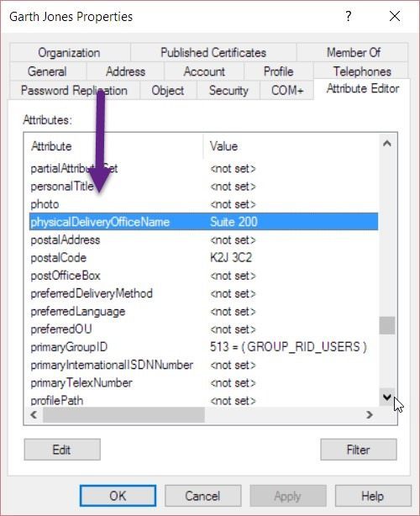Screen dimensions: 420x516
Task: Click the vertical scrollbar thumb
Action: 387,325
